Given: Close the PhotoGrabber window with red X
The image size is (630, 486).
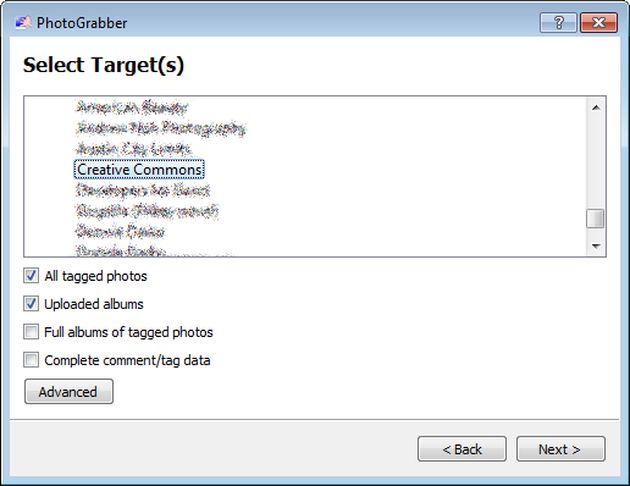Looking at the screenshot, I should pos(599,22).
